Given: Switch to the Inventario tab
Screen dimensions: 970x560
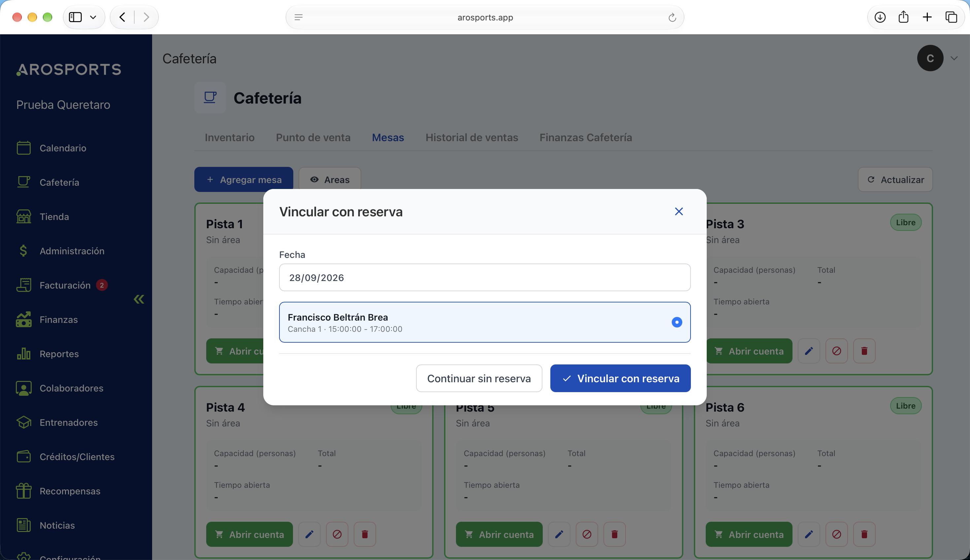Looking at the screenshot, I should 229,137.
